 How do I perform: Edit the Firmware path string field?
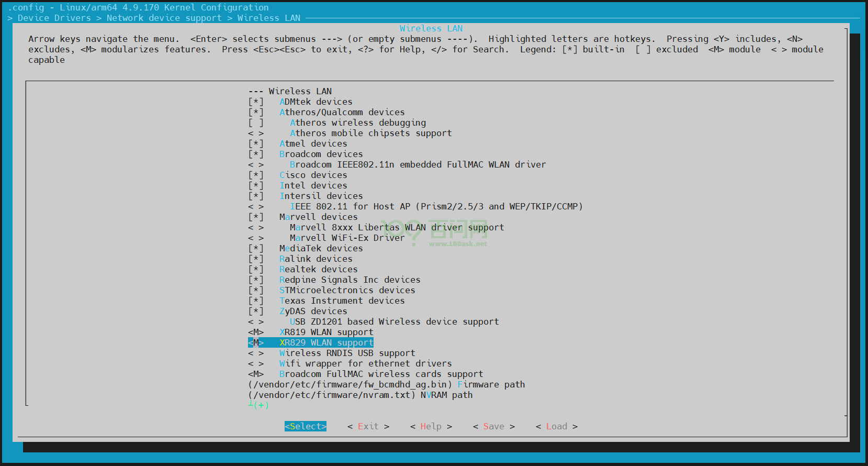[386, 384]
